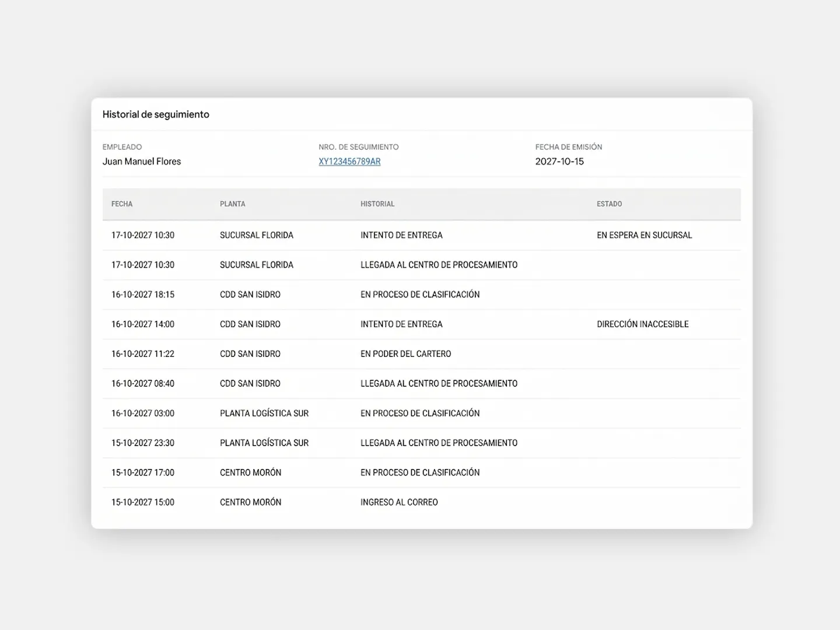
Task: Click date cell '16-10-2027 11:22'
Action: pos(143,354)
